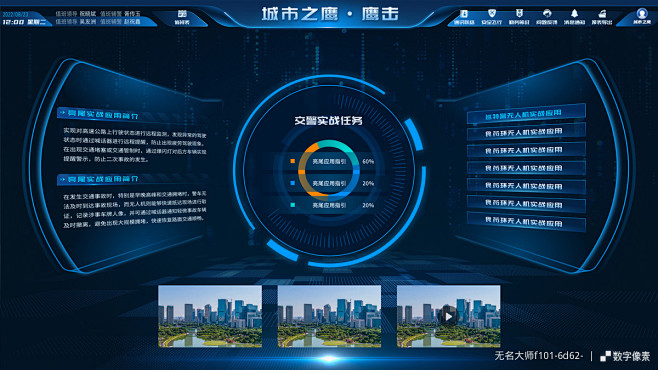Open the communications icon in top bar
The image size is (658, 370).
coord(464,14)
